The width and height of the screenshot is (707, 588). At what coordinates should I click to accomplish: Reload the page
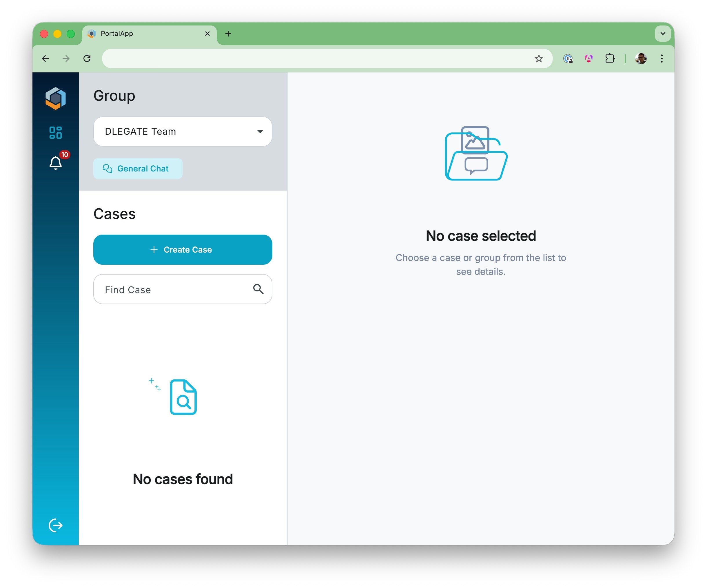(87, 59)
